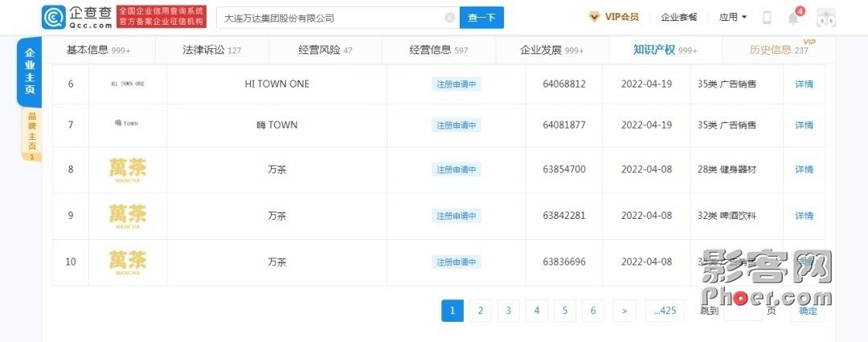Image resolution: width=868 pixels, height=342 pixels.
Task: Click registration number 63836696
Action: 564,262
